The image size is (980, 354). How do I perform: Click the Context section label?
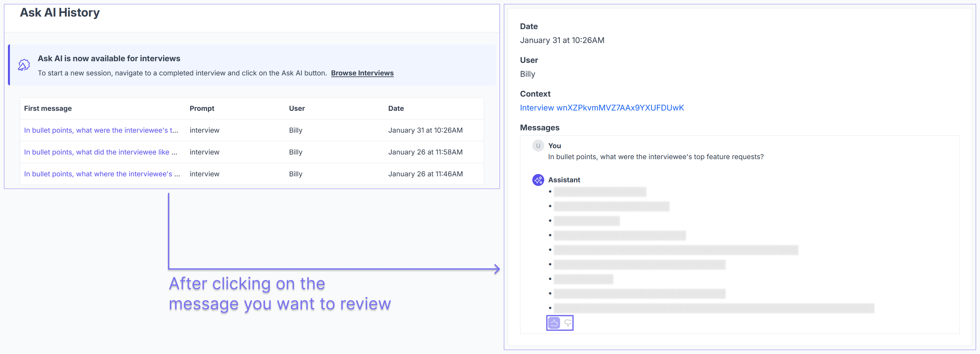535,94
